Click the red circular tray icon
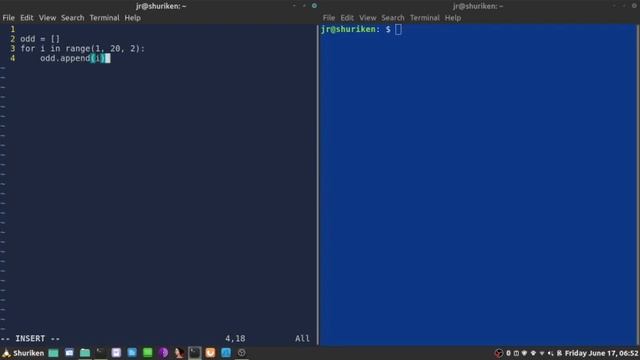Viewport: 640px width, 360px height. coord(498,353)
